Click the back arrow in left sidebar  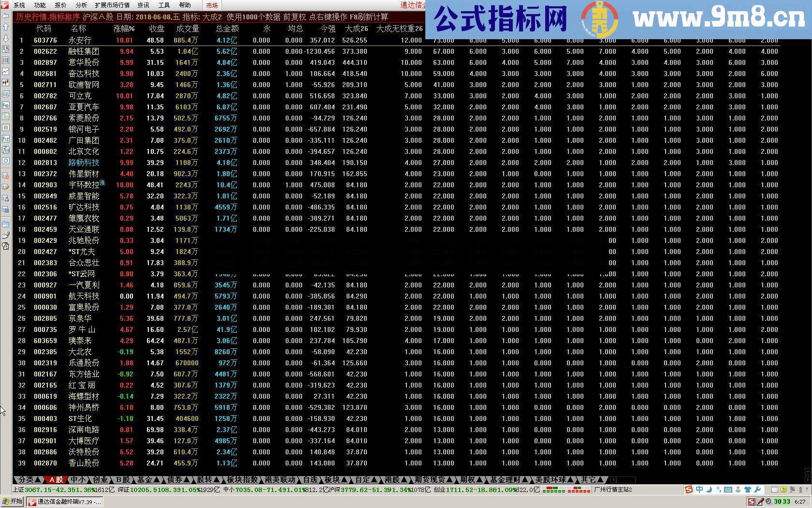[x=6, y=16]
